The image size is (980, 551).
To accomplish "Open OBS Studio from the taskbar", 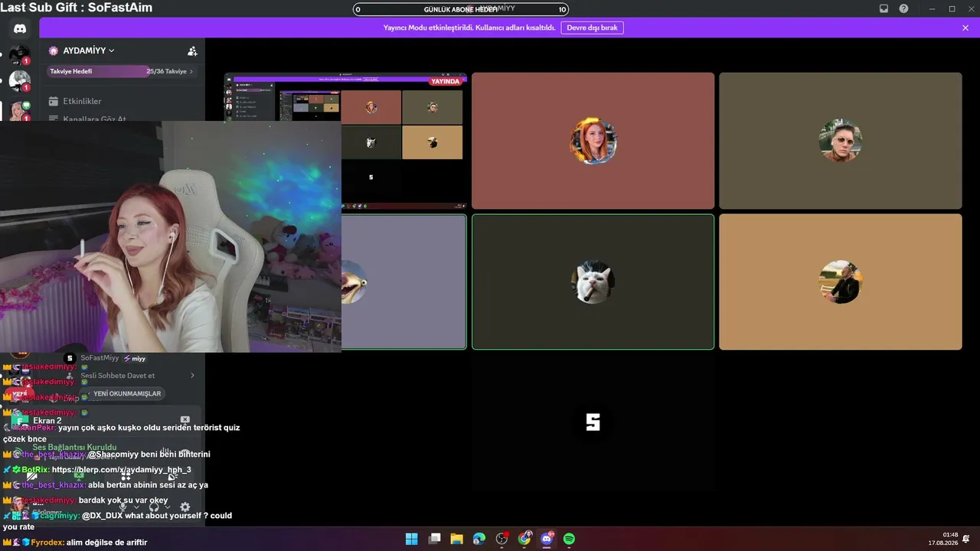I will point(501,539).
